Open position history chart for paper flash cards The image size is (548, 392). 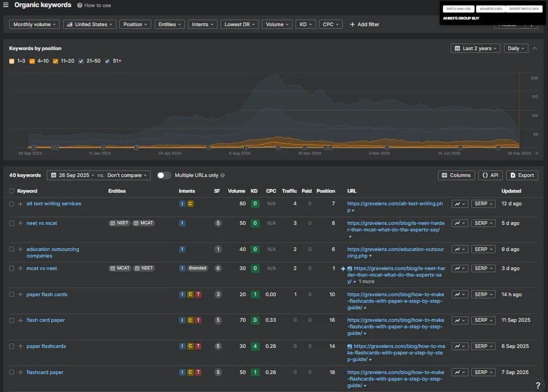460,295
